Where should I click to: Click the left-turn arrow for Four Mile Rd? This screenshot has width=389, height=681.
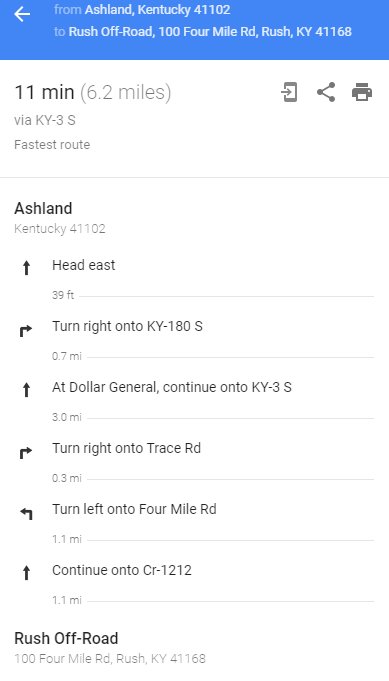26,514
